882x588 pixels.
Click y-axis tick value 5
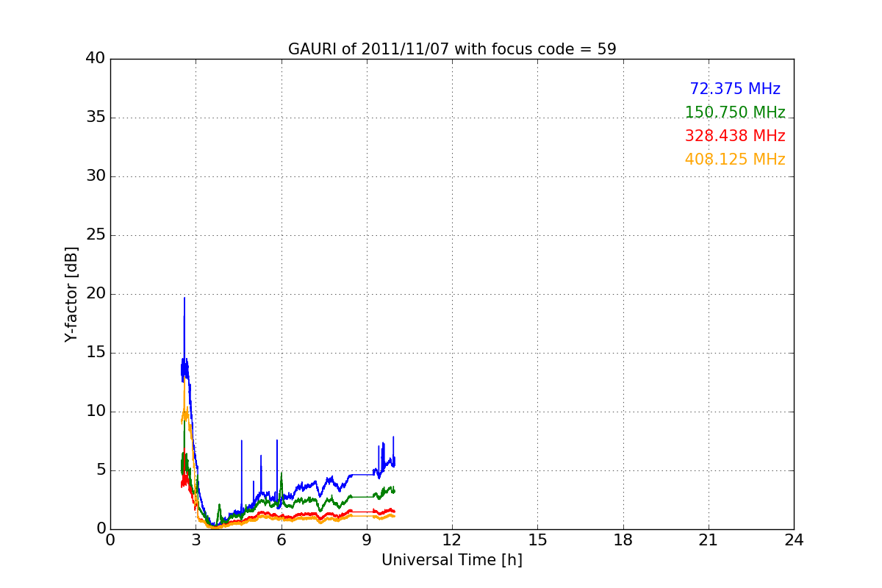point(101,470)
